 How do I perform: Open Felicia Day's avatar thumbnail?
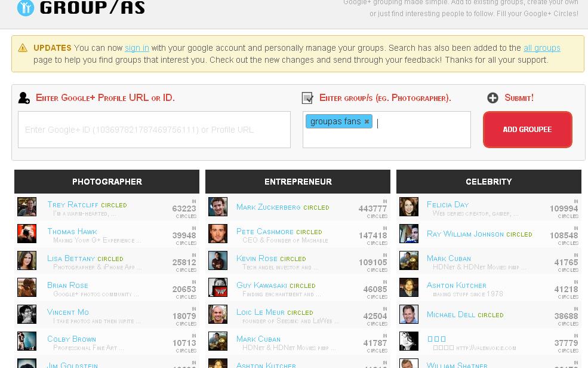click(x=409, y=207)
